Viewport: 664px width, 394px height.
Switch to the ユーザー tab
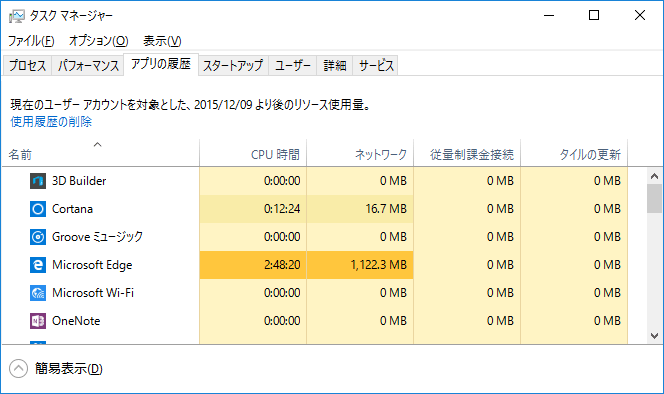tap(293, 66)
